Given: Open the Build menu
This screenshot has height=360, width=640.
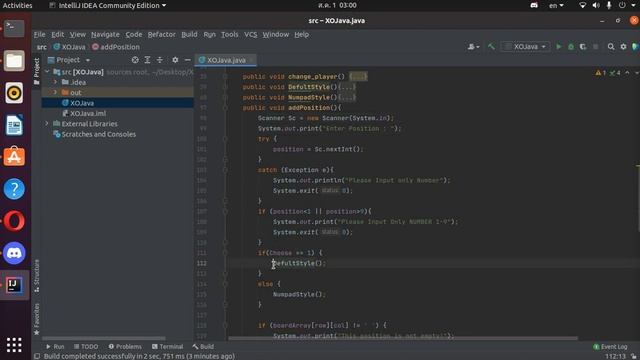Looking at the screenshot, I should [x=189, y=34].
